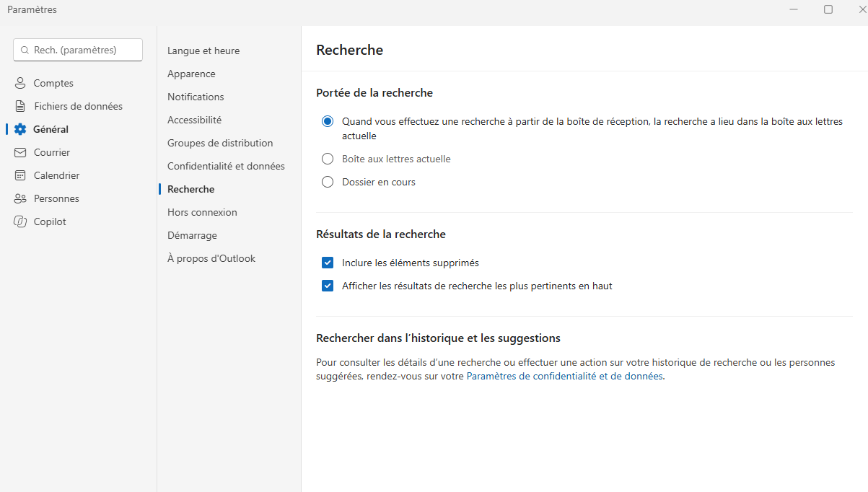The image size is (868, 492).
Task: Select the 'Boîte aux lettres actuelle' radio button
Action: [328, 159]
